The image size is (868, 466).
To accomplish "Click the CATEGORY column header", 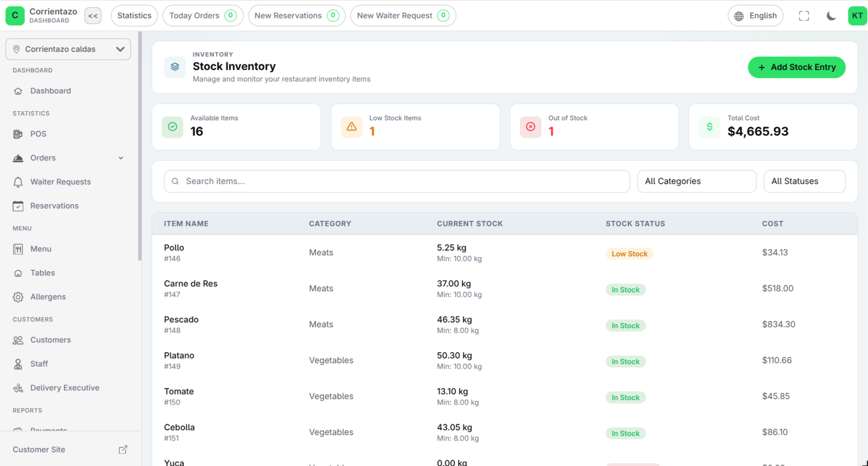I will tap(330, 224).
